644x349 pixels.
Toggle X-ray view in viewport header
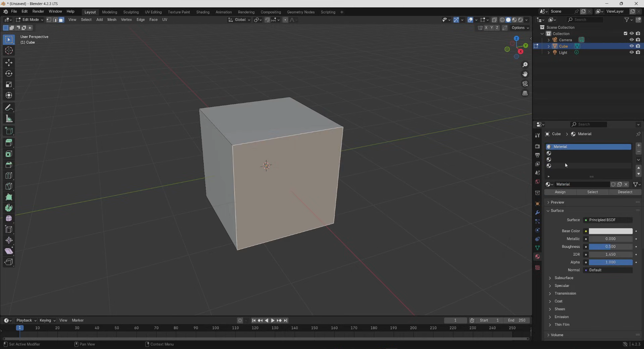coord(494,20)
